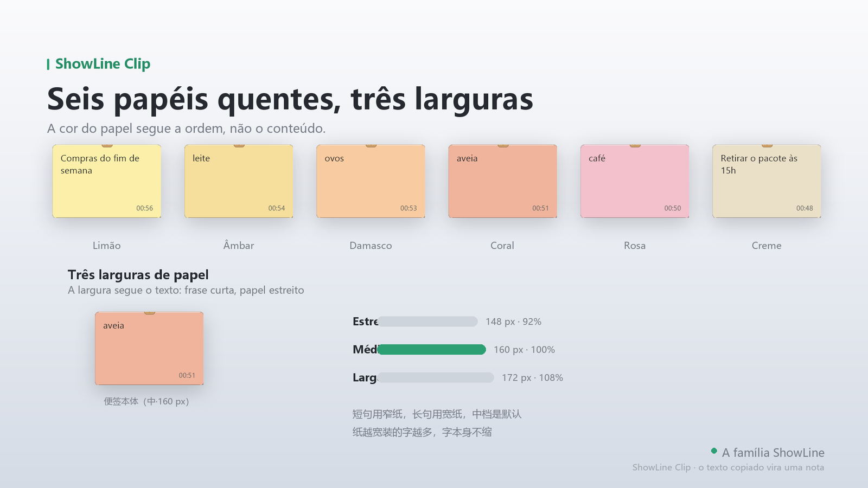Click the pin clip atop the leite note
The width and height of the screenshot is (868, 488).
click(x=239, y=146)
